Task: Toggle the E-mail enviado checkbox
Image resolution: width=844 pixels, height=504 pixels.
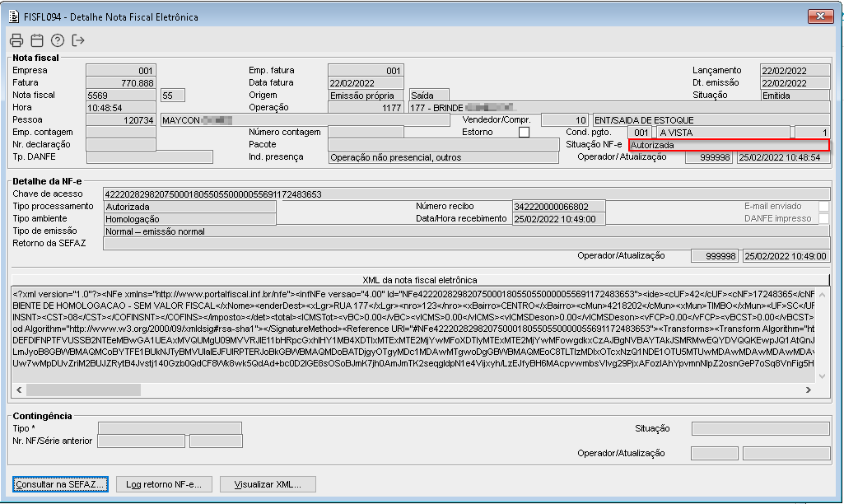Action: tap(823, 206)
